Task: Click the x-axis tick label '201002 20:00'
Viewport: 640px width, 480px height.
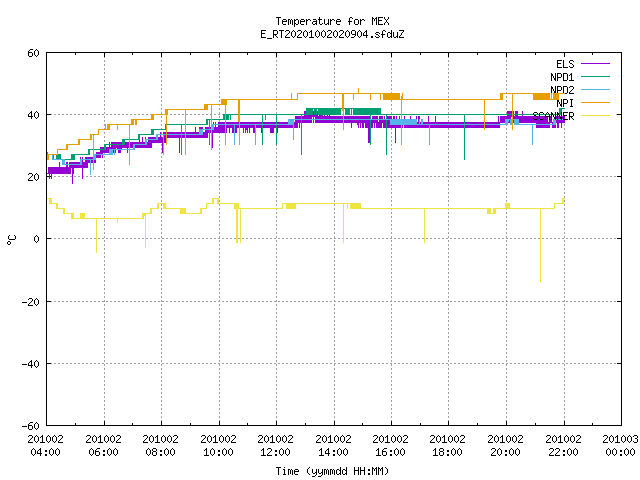Action: pos(506,445)
